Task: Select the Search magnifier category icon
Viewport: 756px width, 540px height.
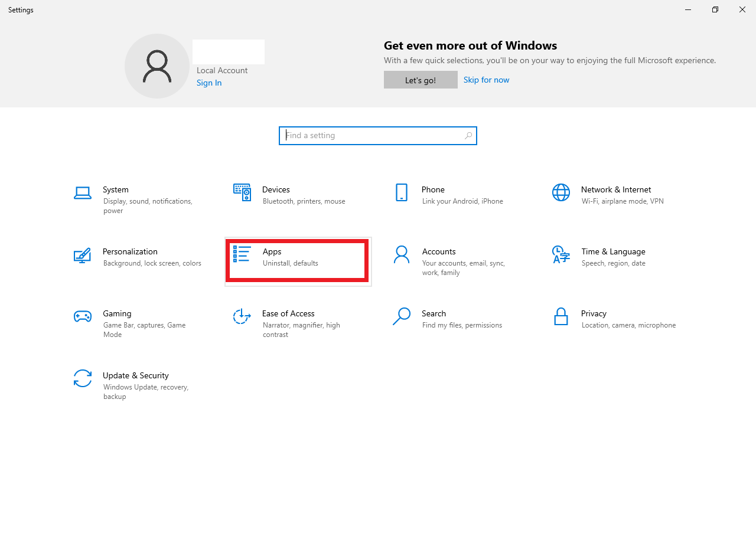Action: (x=402, y=316)
